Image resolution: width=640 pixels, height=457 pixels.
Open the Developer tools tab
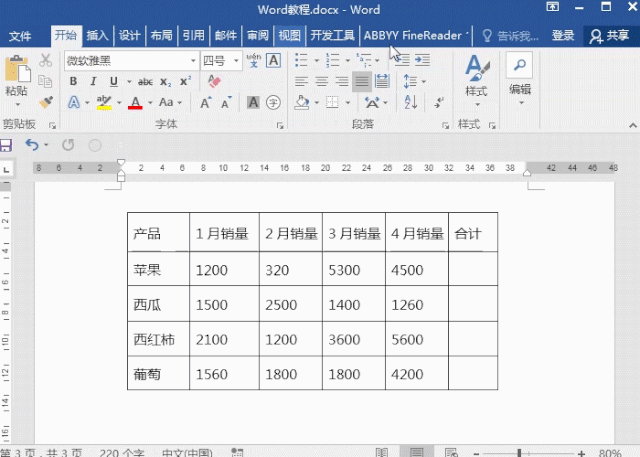click(x=332, y=35)
